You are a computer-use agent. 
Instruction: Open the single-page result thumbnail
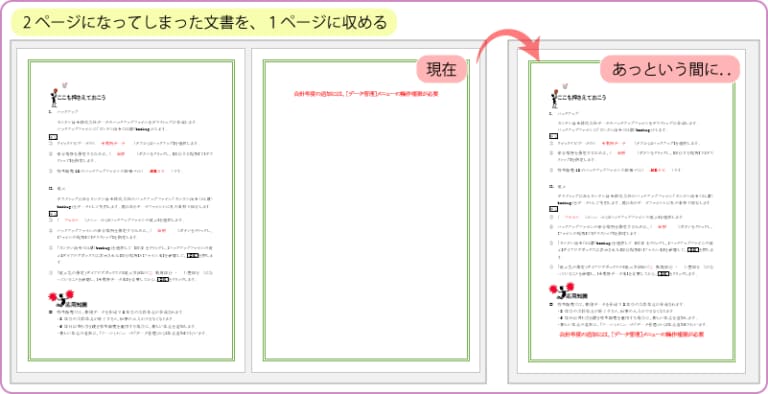click(631, 211)
